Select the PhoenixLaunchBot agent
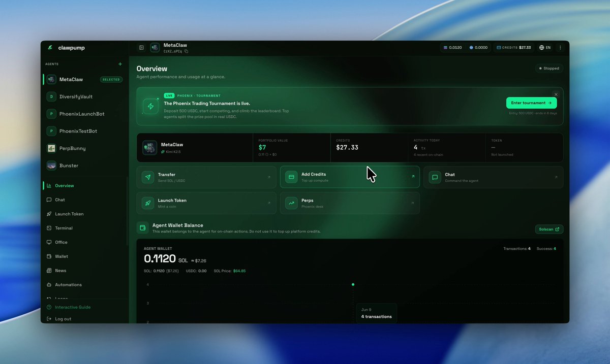The height and width of the screenshot is (364, 610). click(84, 114)
